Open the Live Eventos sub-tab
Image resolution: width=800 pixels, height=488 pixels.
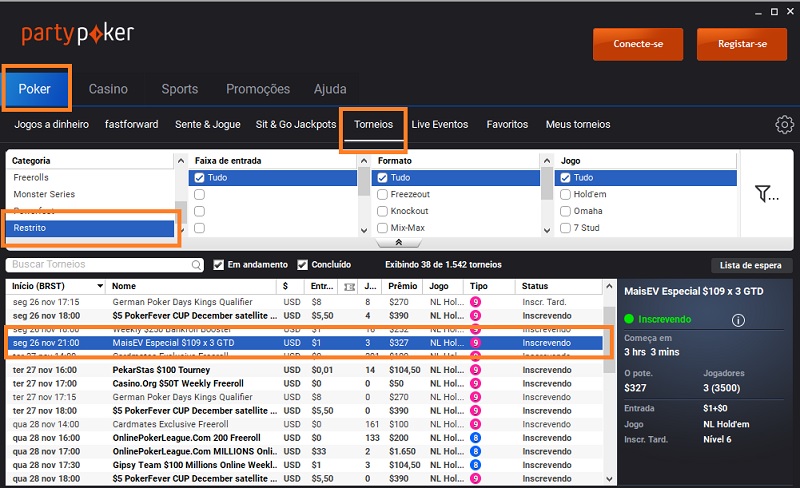click(x=440, y=125)
